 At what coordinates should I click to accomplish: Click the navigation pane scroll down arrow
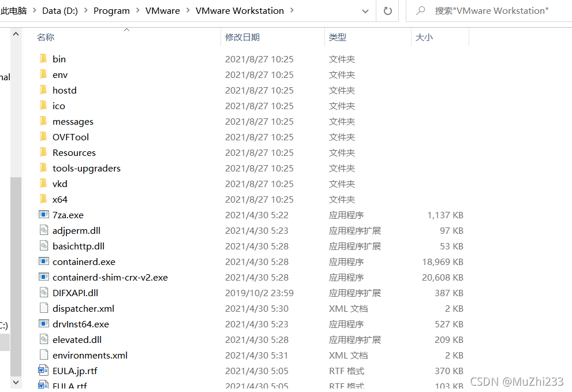coord(16,382)
